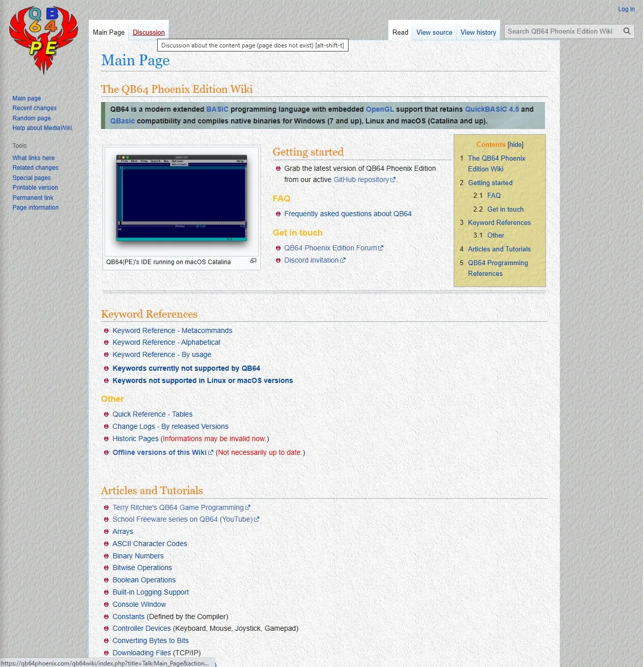Click external link icon after GitHub repository

pos(393,180)
